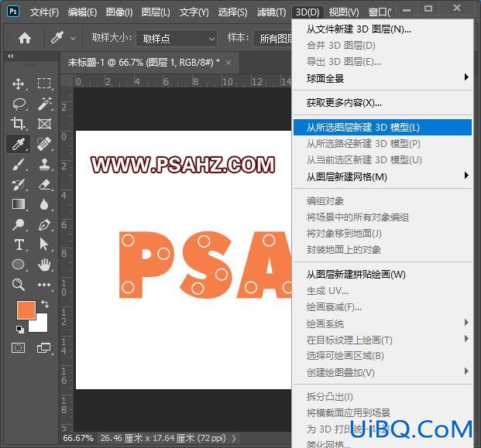Viewport: 481px width, 448px height.
Task: Select the Dodge tool
Action: 19,224
